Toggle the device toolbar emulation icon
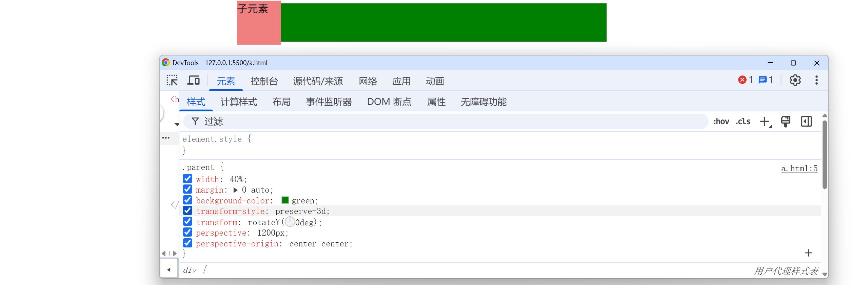Screen dimensions: 868x285 coord(194,81)
